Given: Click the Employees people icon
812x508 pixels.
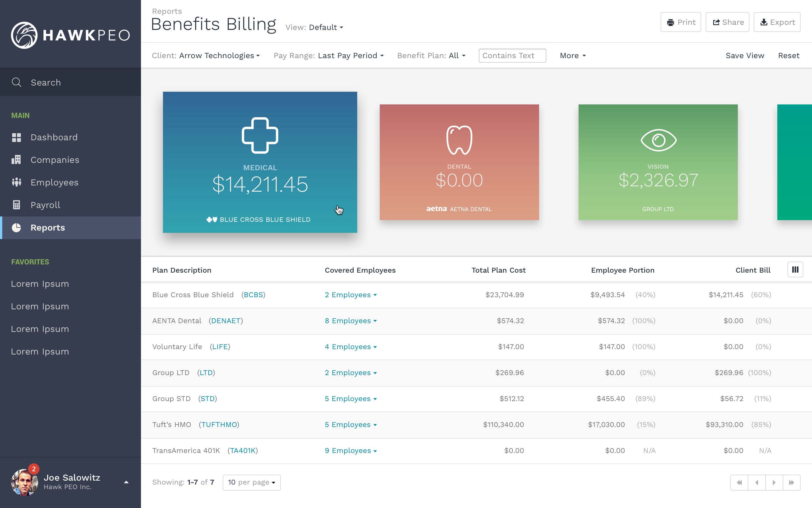Looking at the screenshot, I should [x=16, y=182].
